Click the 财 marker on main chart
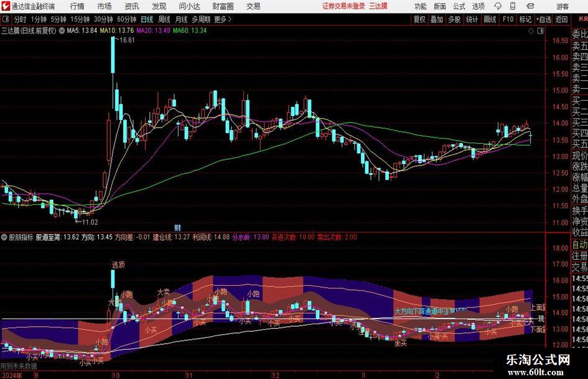Screen dimensions: 588x379 point(178,227)
